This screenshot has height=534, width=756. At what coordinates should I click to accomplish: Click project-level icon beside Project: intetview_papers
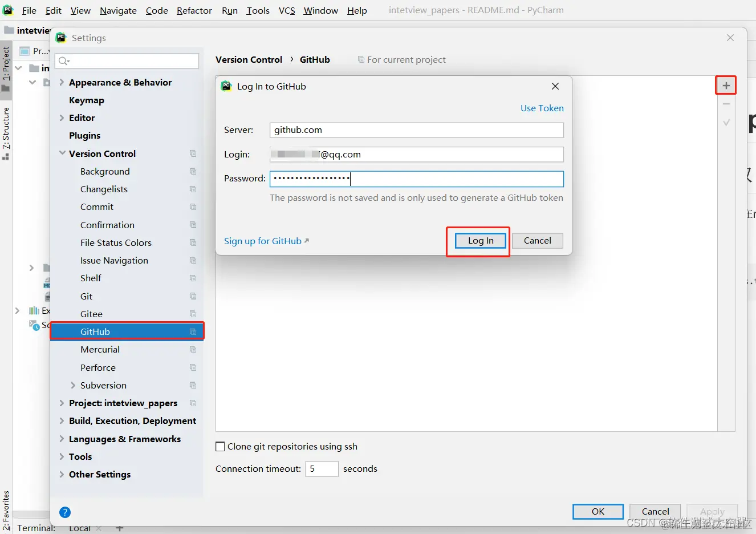193,403
